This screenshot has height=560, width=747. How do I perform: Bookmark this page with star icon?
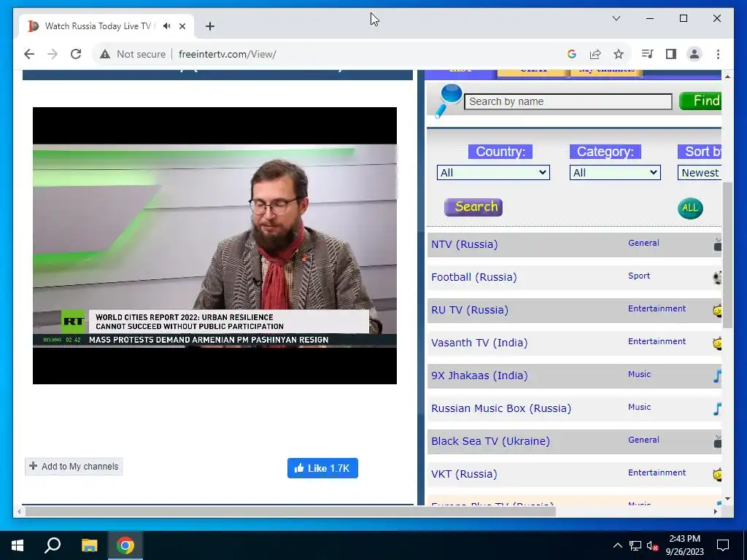(619, 54)
